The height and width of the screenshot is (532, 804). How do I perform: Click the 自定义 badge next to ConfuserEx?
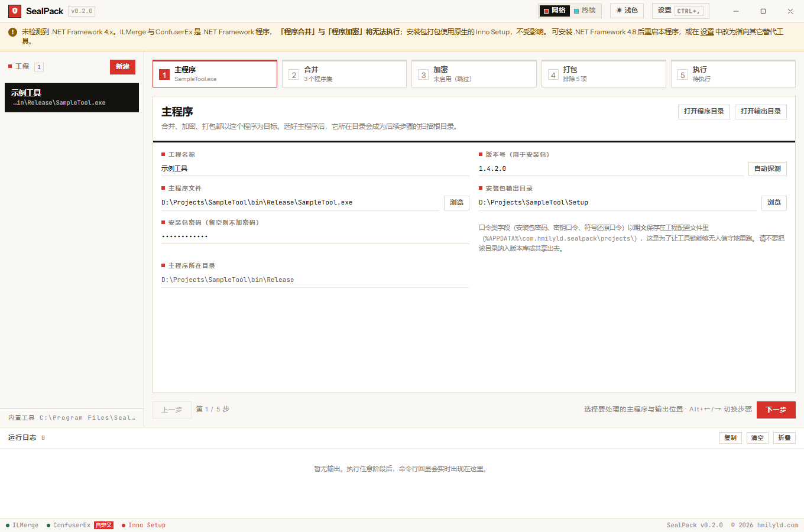(103, 525)
